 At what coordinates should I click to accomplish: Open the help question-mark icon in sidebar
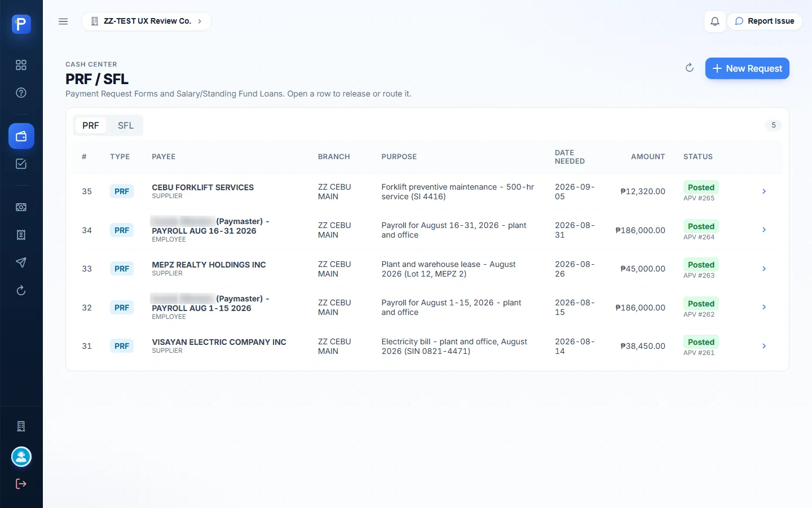pyautogui.click(x=21, y=93)
